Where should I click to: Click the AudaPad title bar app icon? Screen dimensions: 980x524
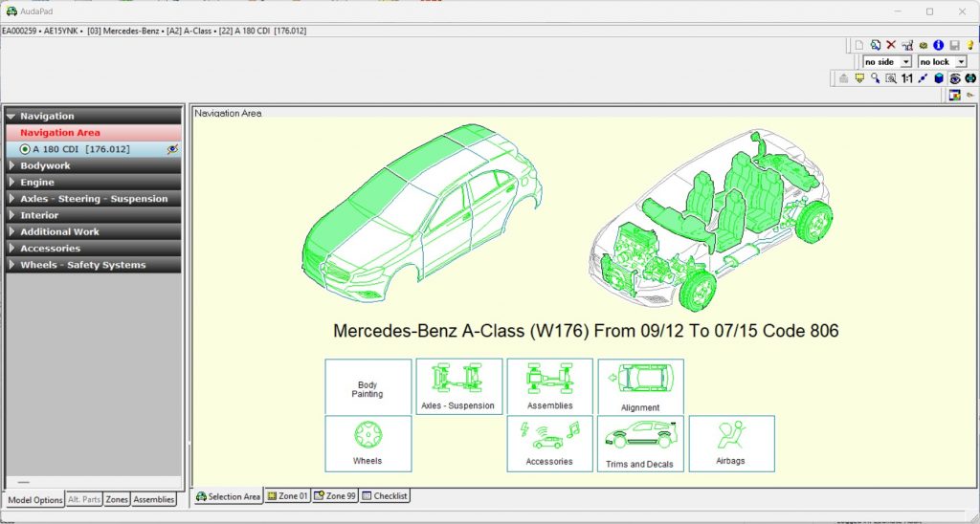click(11, 11)
